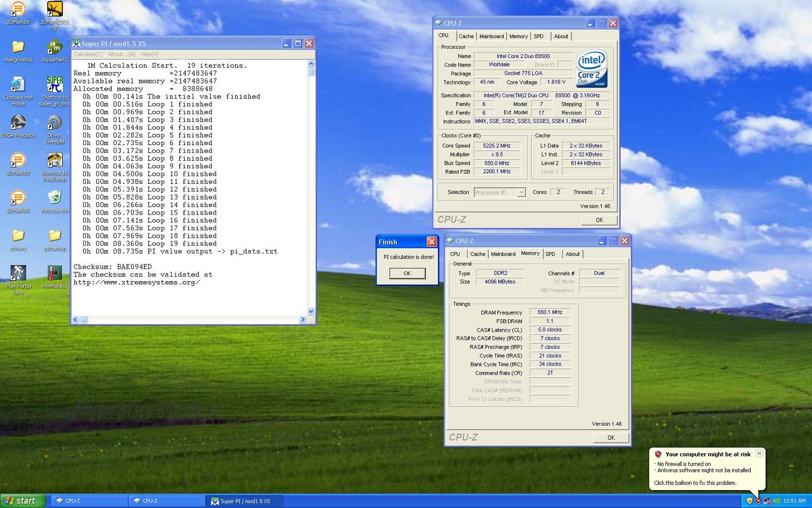
Task: Click the Checksum: BAE094ED line
Action: tap(113, 267)
